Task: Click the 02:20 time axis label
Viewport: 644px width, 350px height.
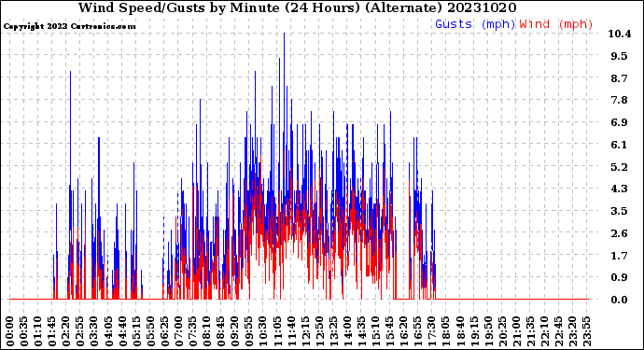Action: tap(66, 330)
